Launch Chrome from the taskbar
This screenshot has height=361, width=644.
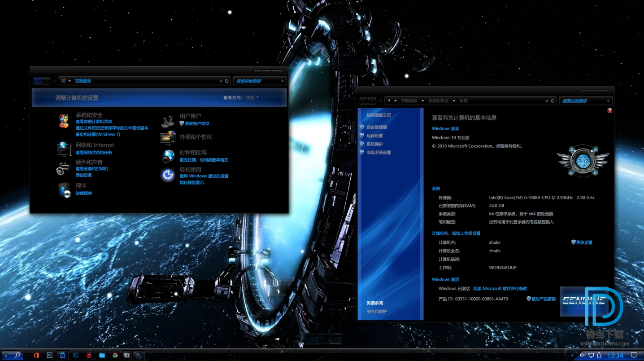point(115,355)
